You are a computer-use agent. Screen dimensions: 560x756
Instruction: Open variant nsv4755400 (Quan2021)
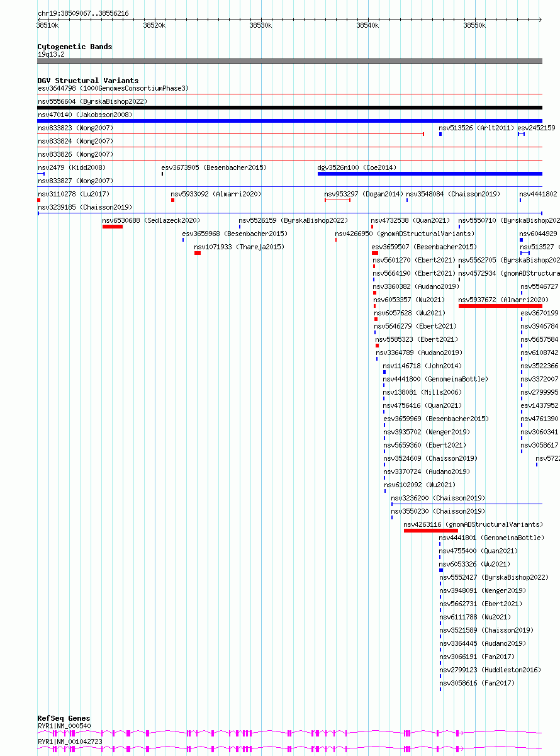pyautogui.click(x=479, y=551)
